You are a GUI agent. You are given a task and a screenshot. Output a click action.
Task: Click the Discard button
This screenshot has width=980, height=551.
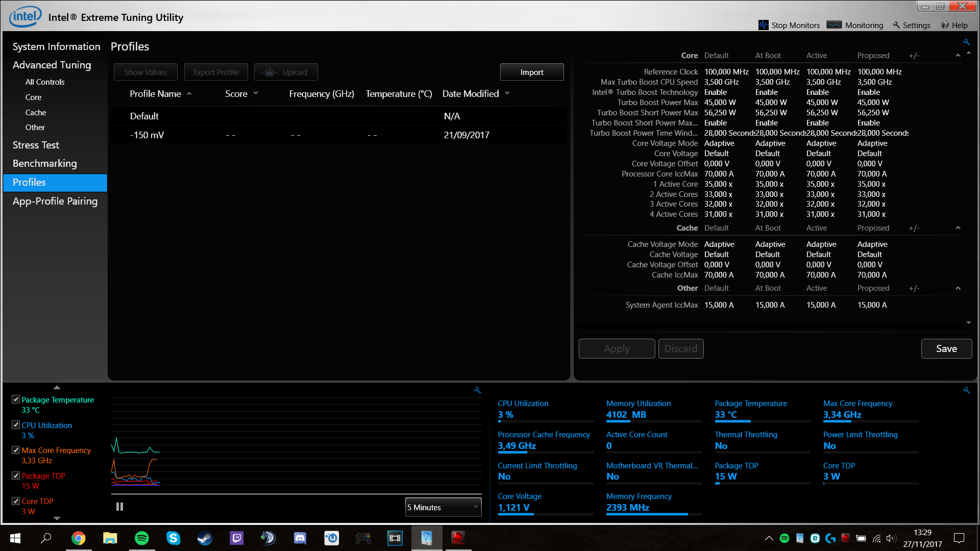(x=681, y=348)
